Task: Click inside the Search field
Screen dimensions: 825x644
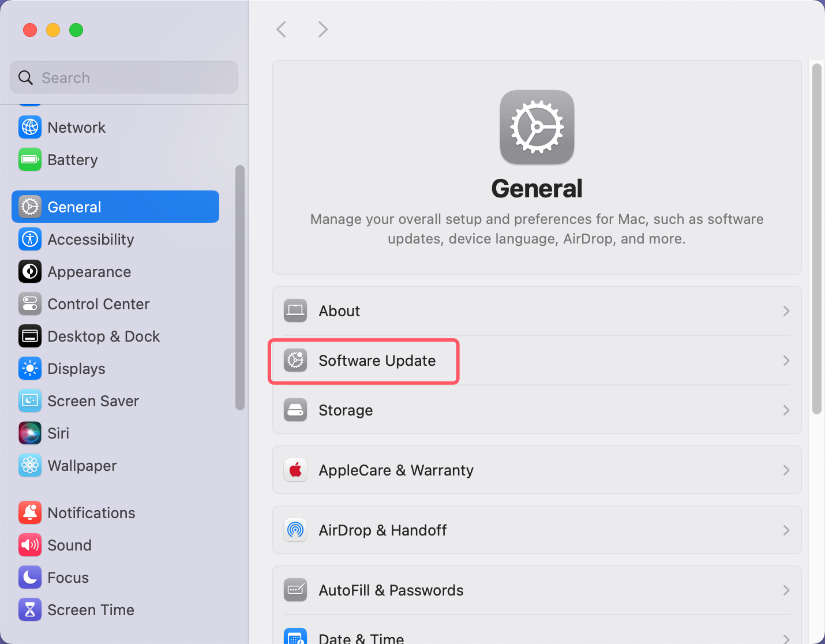Action: (123, 77)
